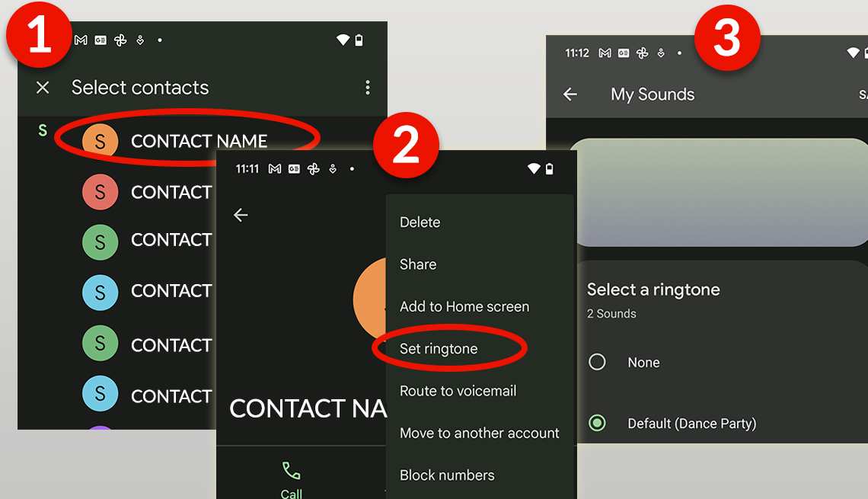868x499 pixels.
Task: Go back using the arrow in contact details
Action: (x=241, y=215)
